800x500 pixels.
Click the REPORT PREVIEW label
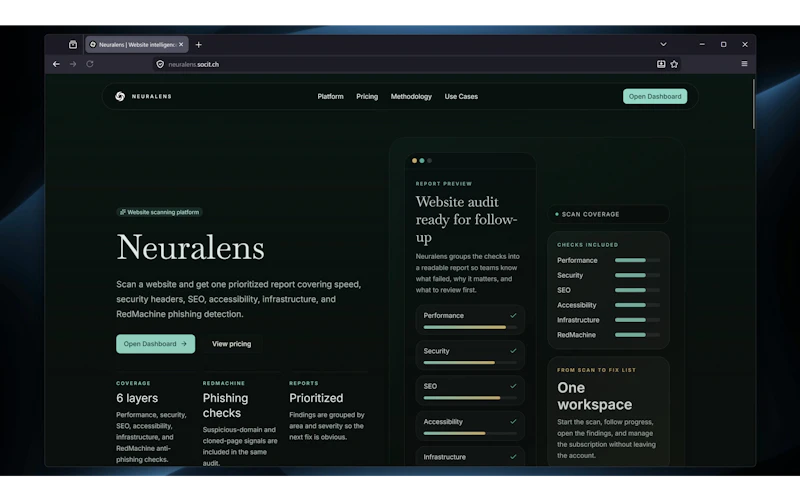click(x=444, y=184)
